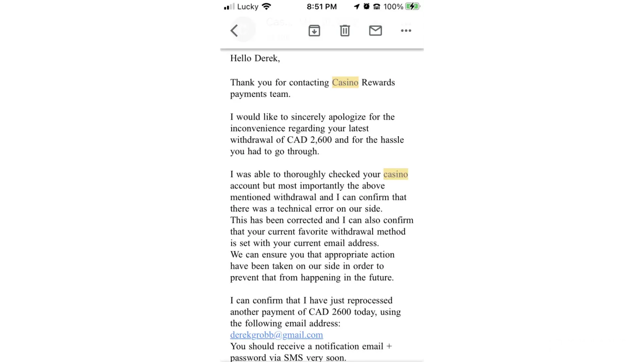
Task: Tap the cellular signal bars
Action: pos(229,7)
